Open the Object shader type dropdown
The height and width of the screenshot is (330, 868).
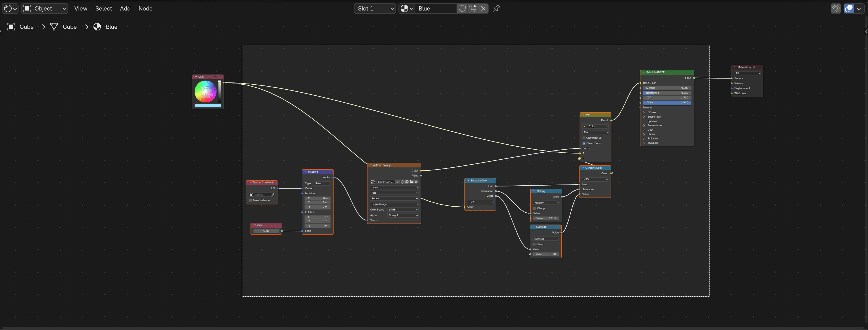click(45, 8)
